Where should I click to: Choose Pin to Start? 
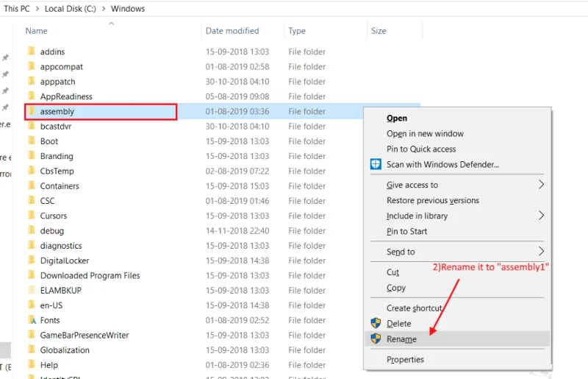[407, 231]
